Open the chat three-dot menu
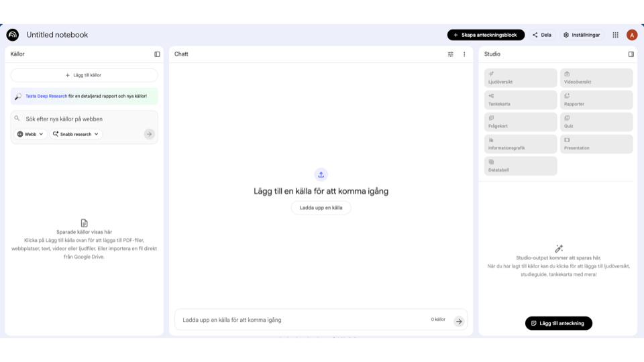The width and height of the screenshot is (644, 362). tap(464, 54)
